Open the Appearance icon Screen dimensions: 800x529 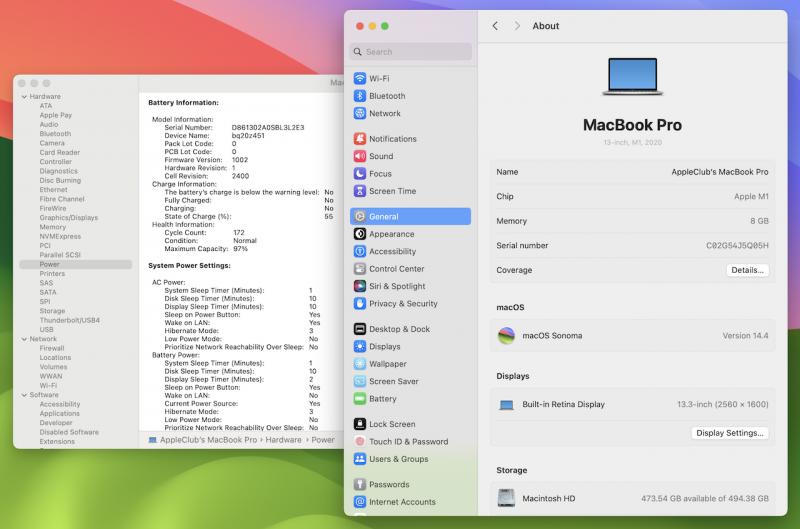click(x=360, y=234)
